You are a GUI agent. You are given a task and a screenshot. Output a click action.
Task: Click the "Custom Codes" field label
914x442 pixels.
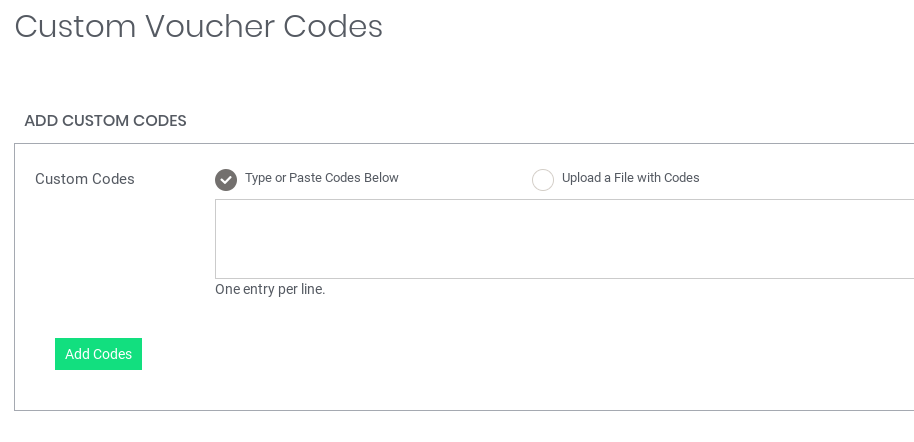coord(85,179)
